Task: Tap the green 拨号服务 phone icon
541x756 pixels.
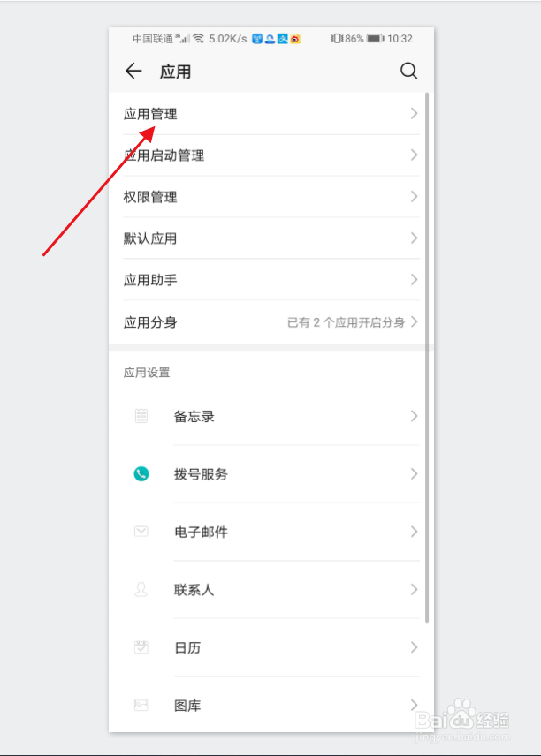Action: pos(141,474)
